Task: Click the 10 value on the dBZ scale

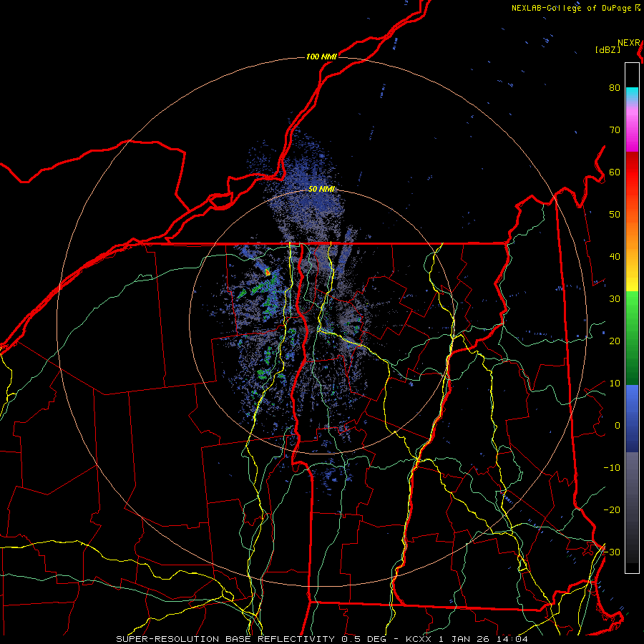Action: (615, 384)
